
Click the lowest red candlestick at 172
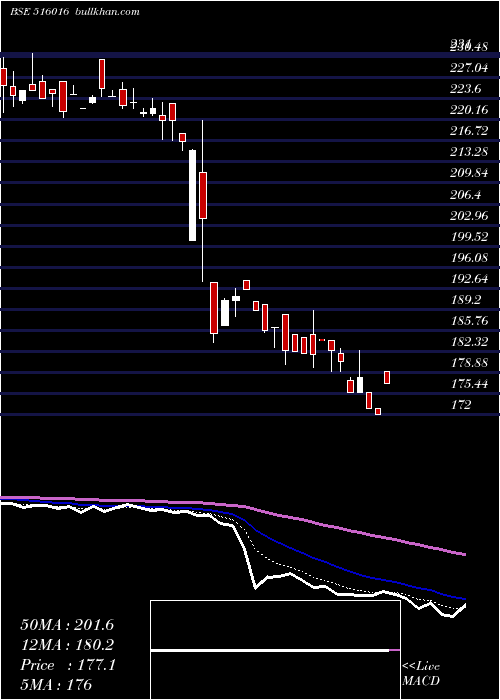point(378,412)
